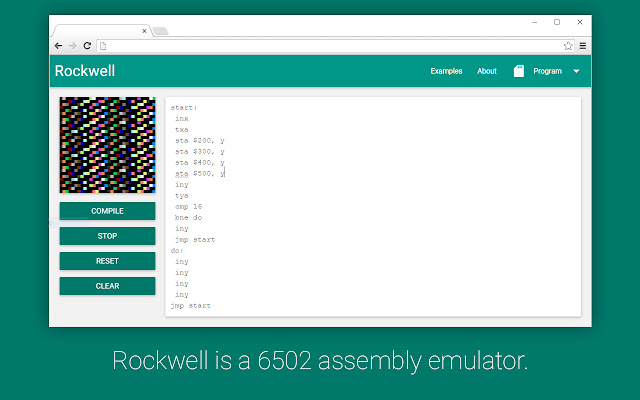Go to the About page
Image resolution: width=640 pixels, height=400 pixels.
pos(487,71)
